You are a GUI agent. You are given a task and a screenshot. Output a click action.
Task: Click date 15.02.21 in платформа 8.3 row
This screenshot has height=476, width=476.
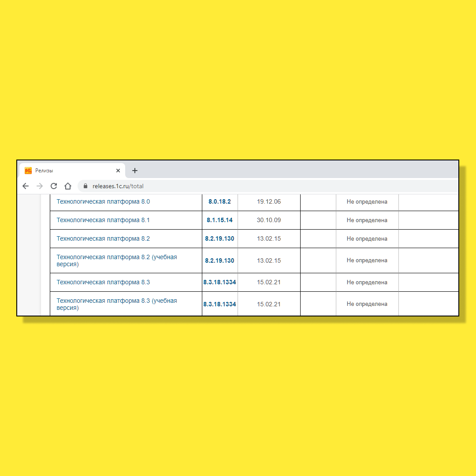pyautogui.click(x=269, y=283)
